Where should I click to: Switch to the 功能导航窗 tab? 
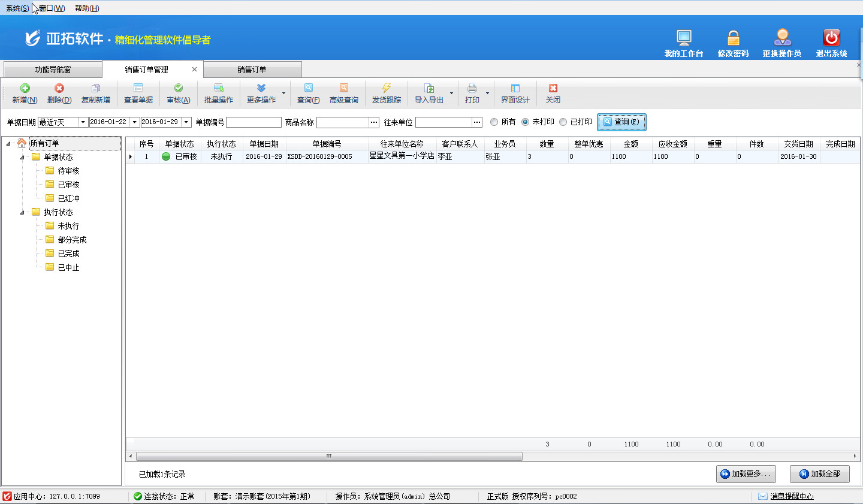(53, 70)
